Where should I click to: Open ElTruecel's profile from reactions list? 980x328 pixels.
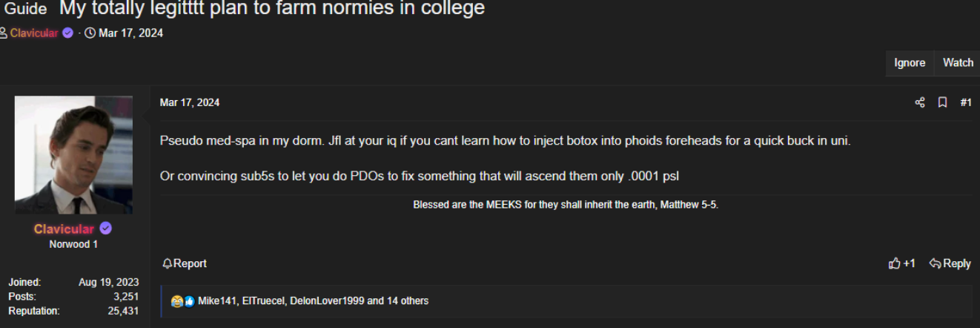[262, 301]
